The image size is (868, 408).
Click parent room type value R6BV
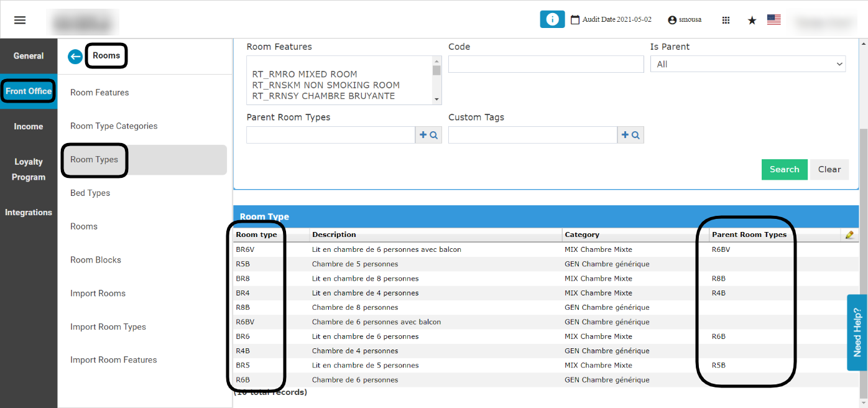click(x=721, y=249)
